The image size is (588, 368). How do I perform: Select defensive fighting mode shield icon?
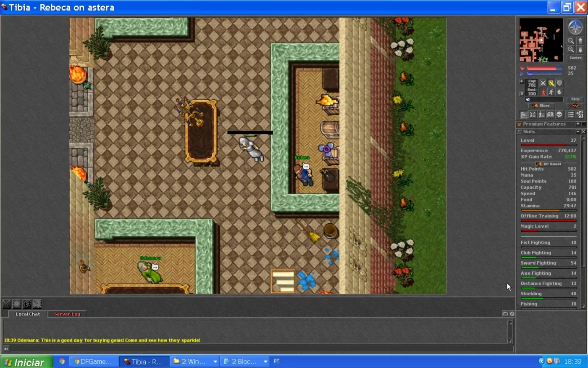tap(559, 83)
